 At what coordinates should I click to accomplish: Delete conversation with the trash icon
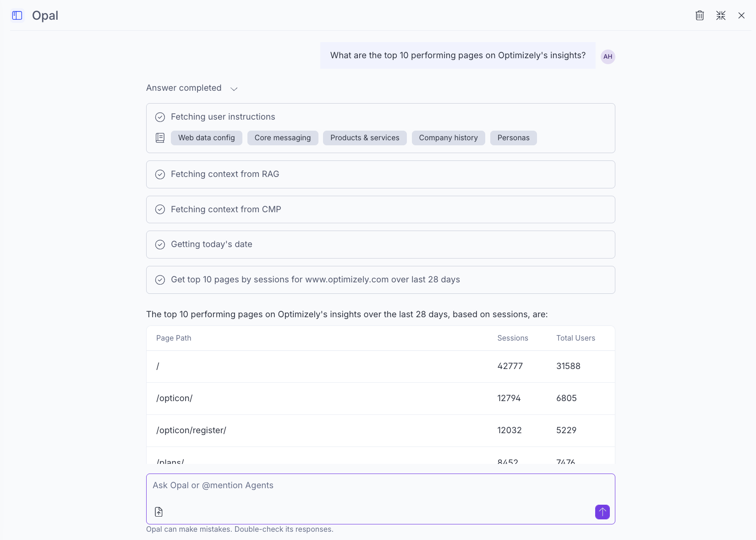pyautogui.click(x=700, y=16)
